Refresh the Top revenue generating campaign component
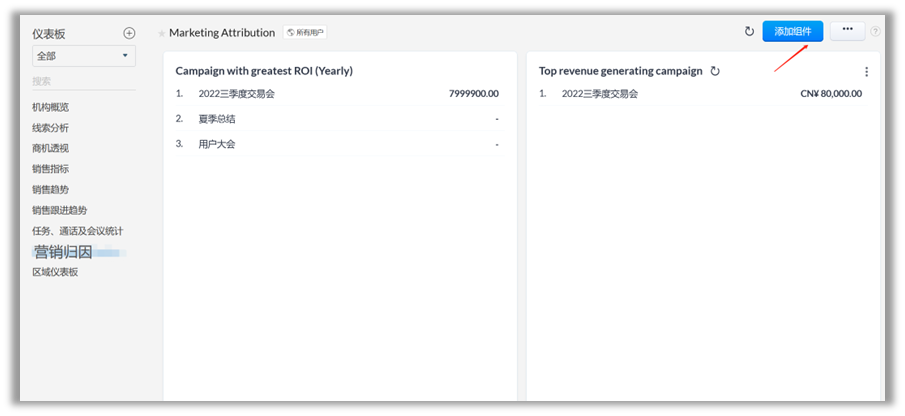Image resolution: width=905 pixels, height=416 pixels. [714, 71]
